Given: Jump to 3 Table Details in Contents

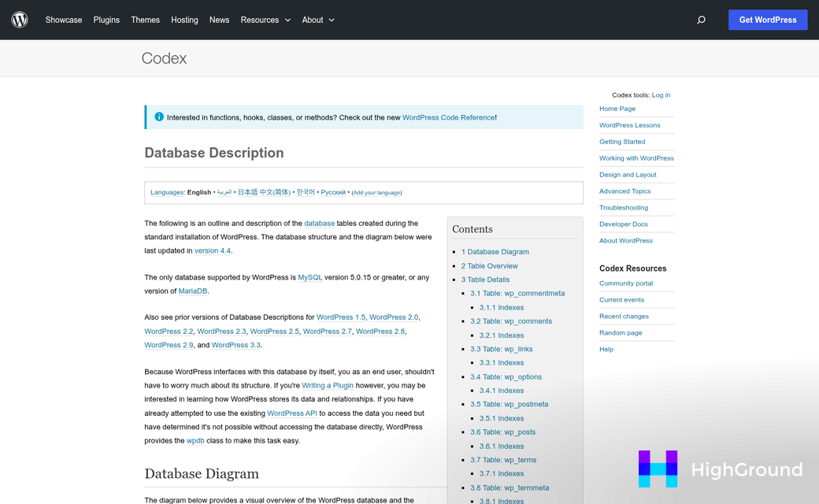Looking at the screenshot, I should [x=485, y=280].
